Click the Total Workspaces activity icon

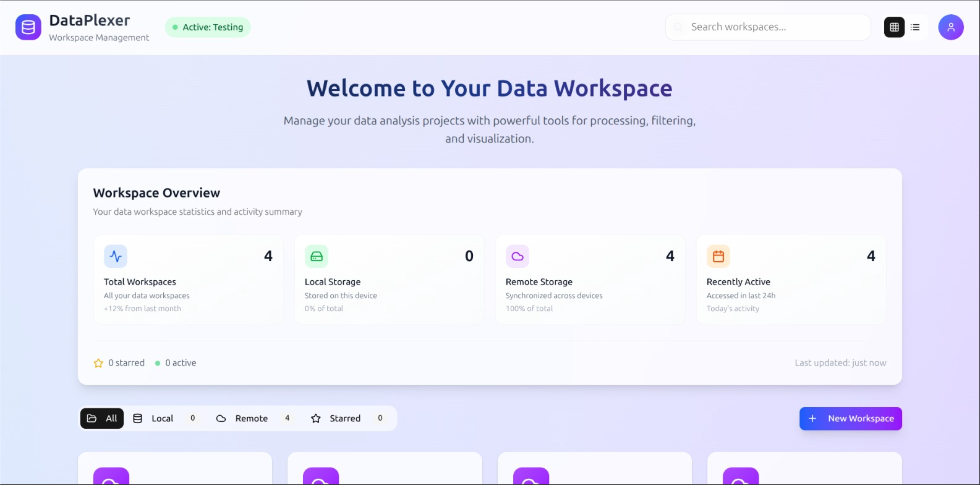pyautogui.click(x=115, y=256)
